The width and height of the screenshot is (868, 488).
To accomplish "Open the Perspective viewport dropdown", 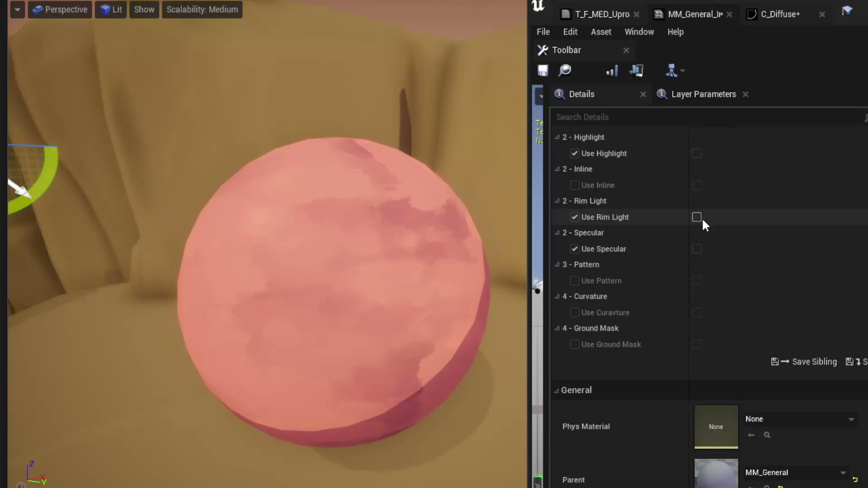I will (x=60, y=9).
